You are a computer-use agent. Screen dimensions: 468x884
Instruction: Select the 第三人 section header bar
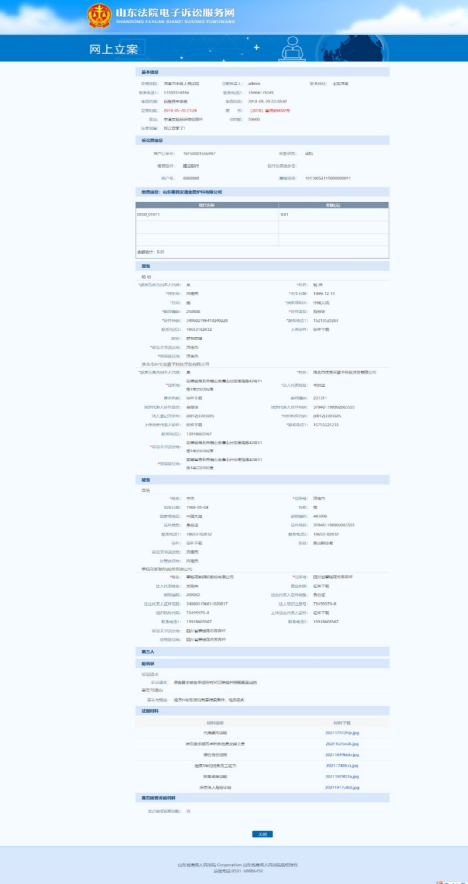(x=262, y=651)
